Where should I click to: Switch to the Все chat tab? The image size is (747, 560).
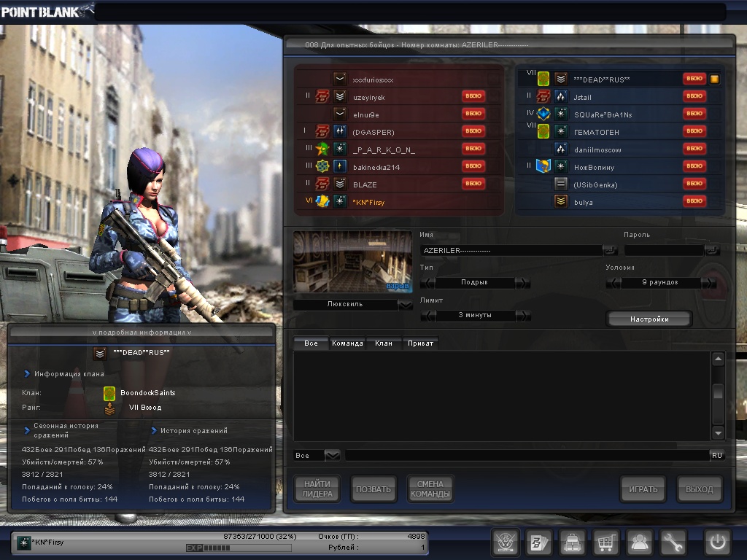click(x=311, y=343)
